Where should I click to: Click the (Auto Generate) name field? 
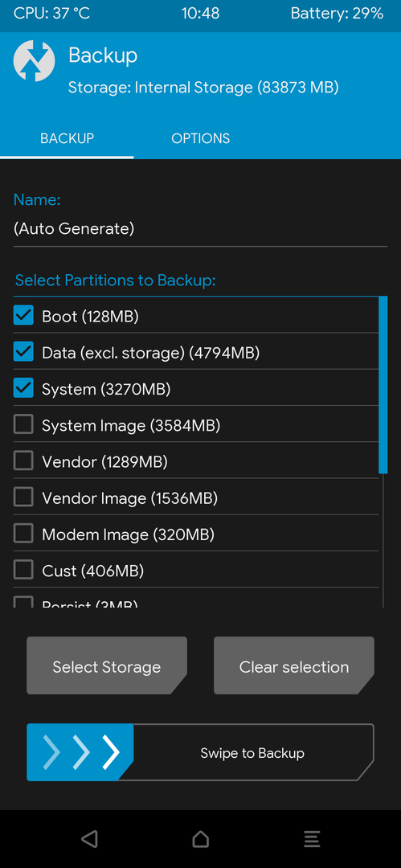201,228
